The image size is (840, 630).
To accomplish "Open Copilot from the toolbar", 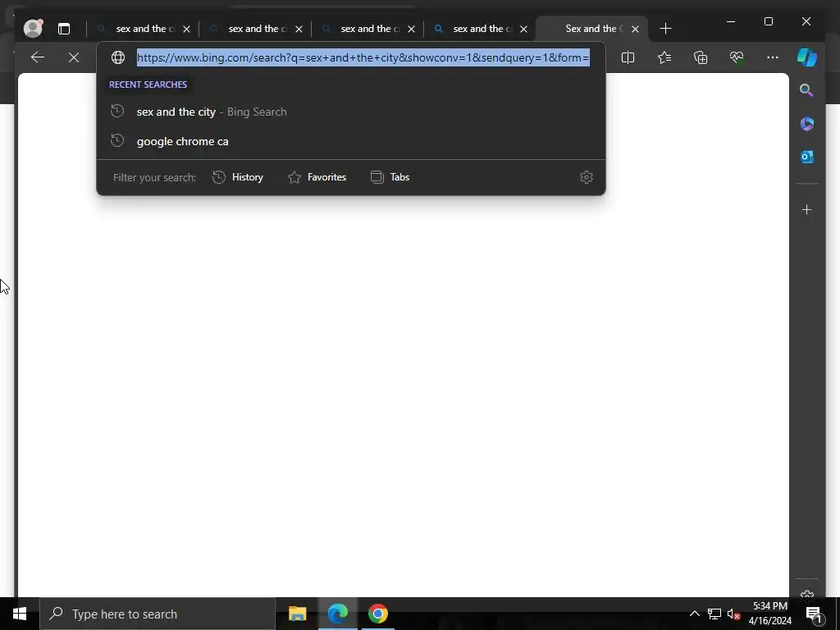I will click(807, 57).
